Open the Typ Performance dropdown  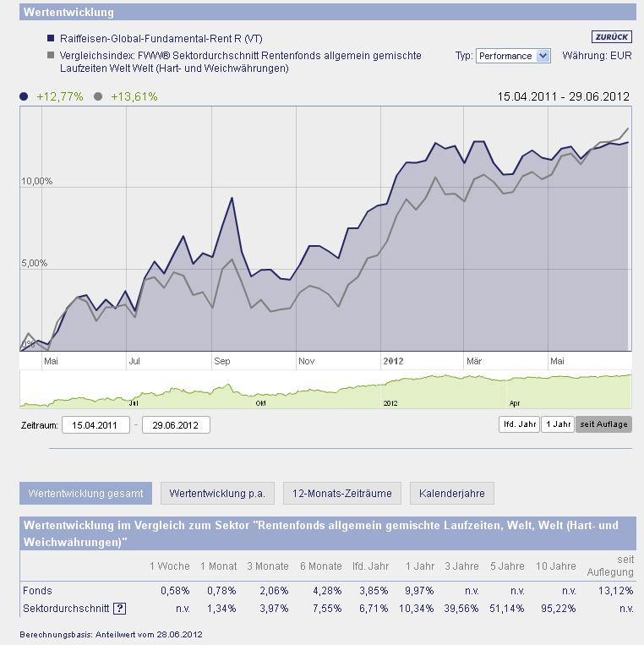click(x=513, y=56)
